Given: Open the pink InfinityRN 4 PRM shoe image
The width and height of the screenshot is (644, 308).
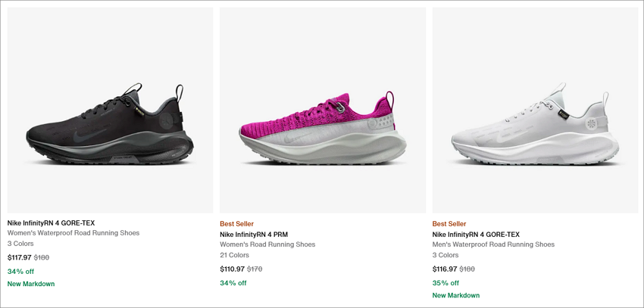Looking at the screenshot, I should tap(323, 110).
